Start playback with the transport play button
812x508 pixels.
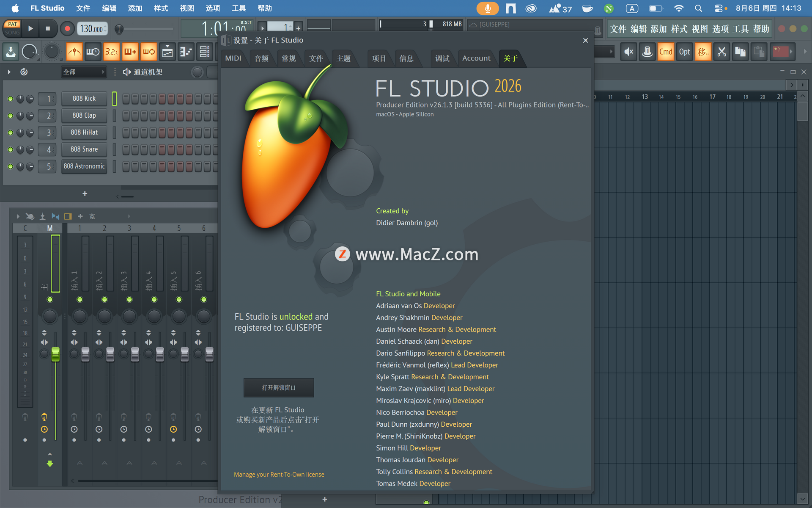(30, 29)
